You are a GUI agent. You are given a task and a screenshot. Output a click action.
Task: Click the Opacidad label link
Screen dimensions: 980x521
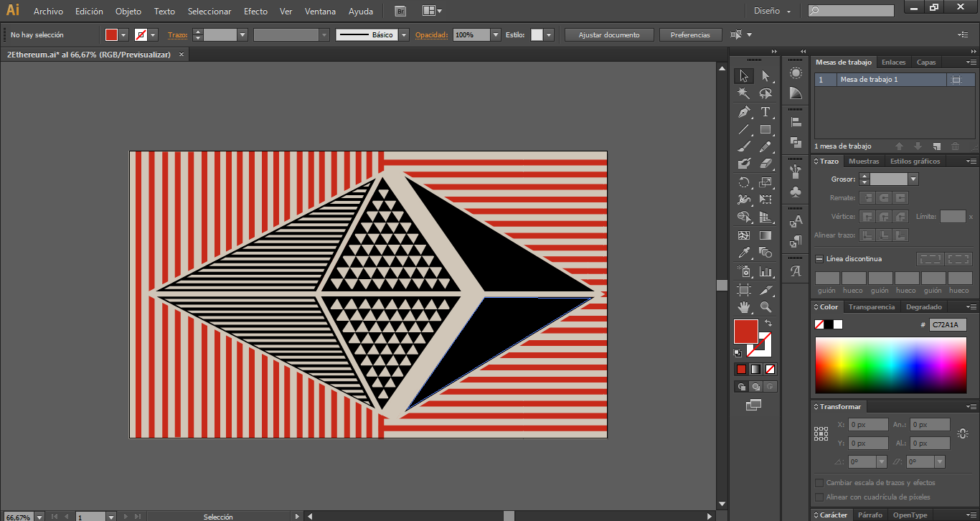431,34
